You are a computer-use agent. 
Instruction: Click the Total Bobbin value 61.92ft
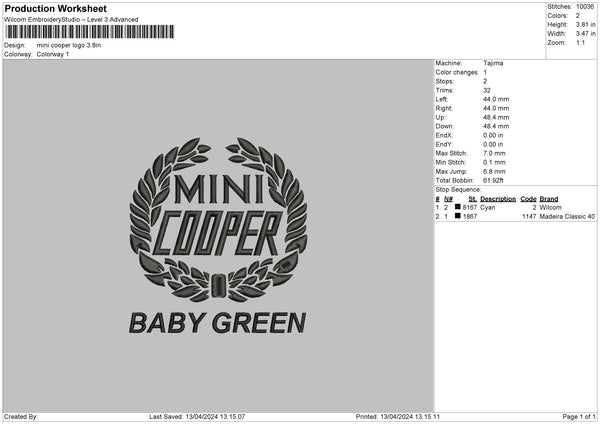pos(493,181)
